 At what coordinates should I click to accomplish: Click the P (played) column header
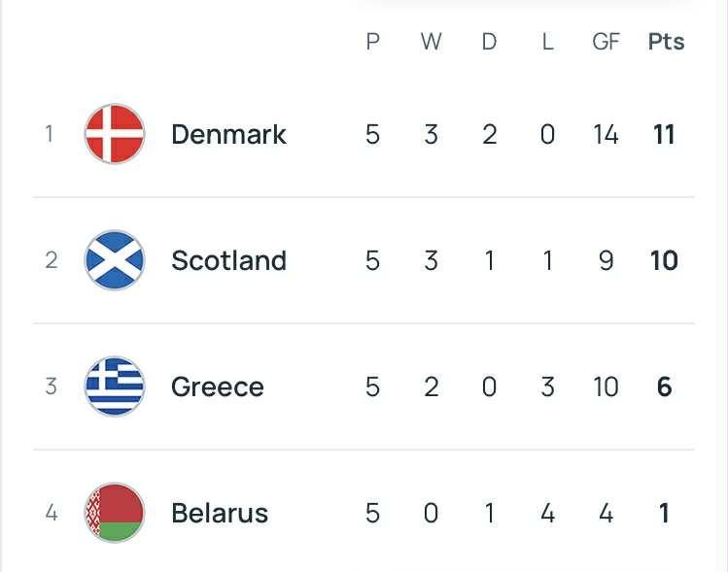pyautogui.click(x=372, y=42)
